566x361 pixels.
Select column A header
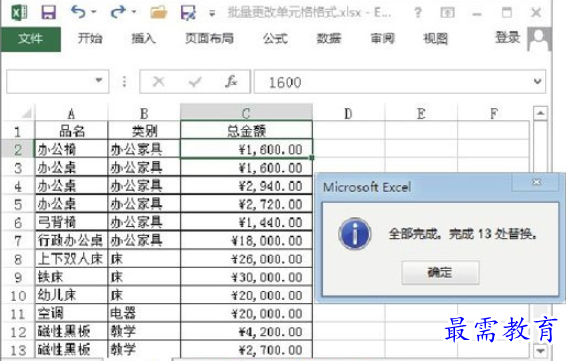(x=71, y=114)
